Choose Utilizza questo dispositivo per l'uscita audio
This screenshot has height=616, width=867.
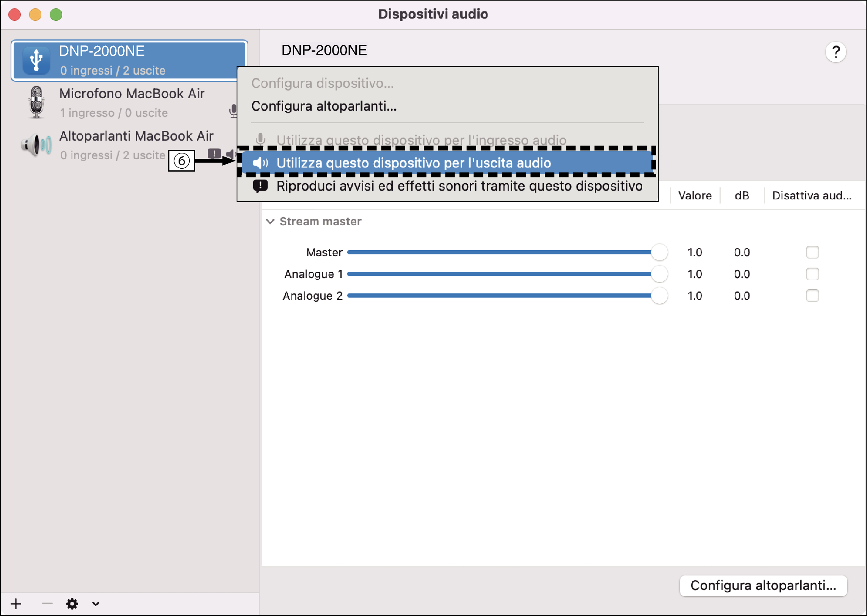(413, 163)
